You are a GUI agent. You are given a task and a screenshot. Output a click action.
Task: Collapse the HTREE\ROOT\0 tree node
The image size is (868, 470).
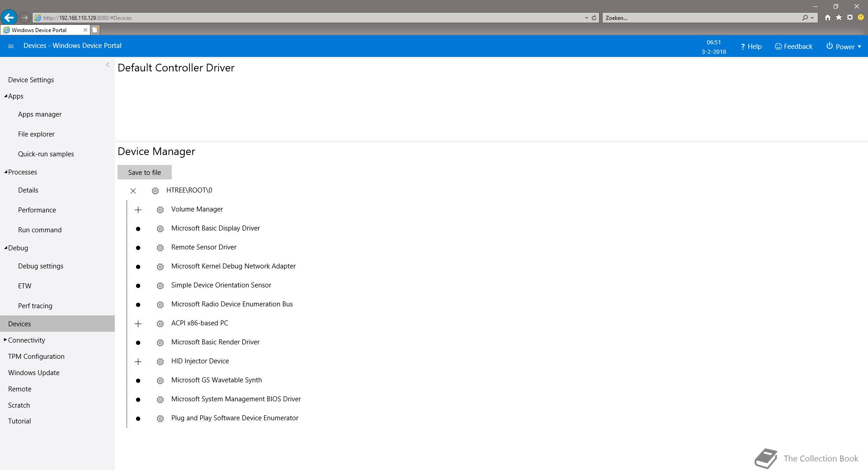click(133, 191)
